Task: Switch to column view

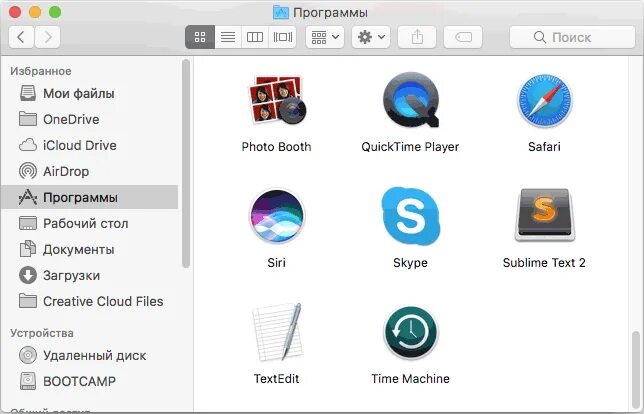Action: tap(255, 37)
